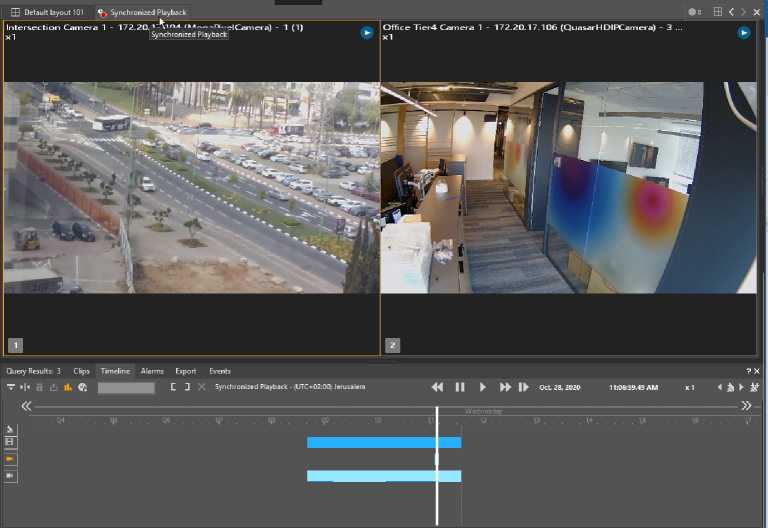Click the timeline search input field

coord(126,387)
